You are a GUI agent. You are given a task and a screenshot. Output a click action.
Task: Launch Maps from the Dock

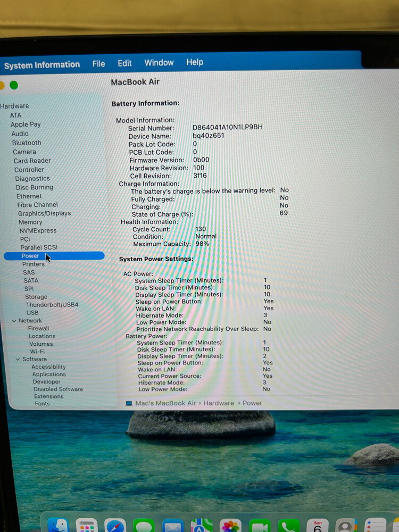[202, 525]
